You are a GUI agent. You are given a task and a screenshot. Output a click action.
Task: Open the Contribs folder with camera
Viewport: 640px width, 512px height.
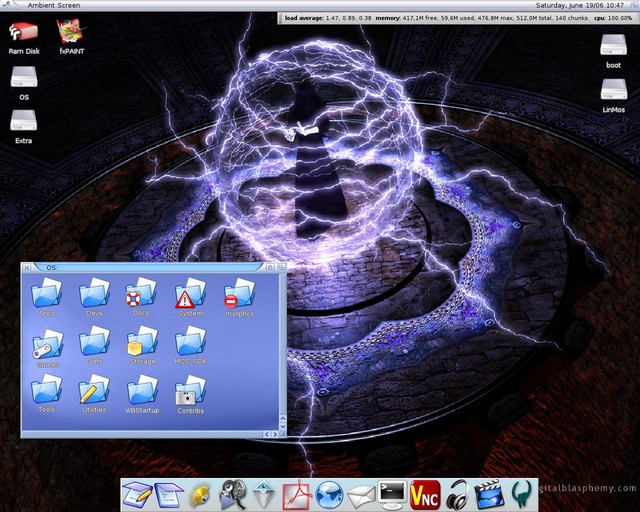click(x=190, y=395)
